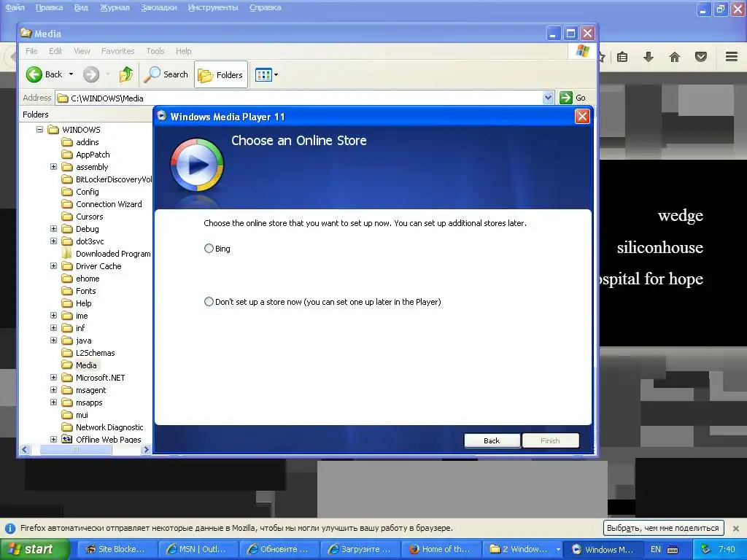
Task: Open Back history dropdown in Explorer
Action: [71, 74]
